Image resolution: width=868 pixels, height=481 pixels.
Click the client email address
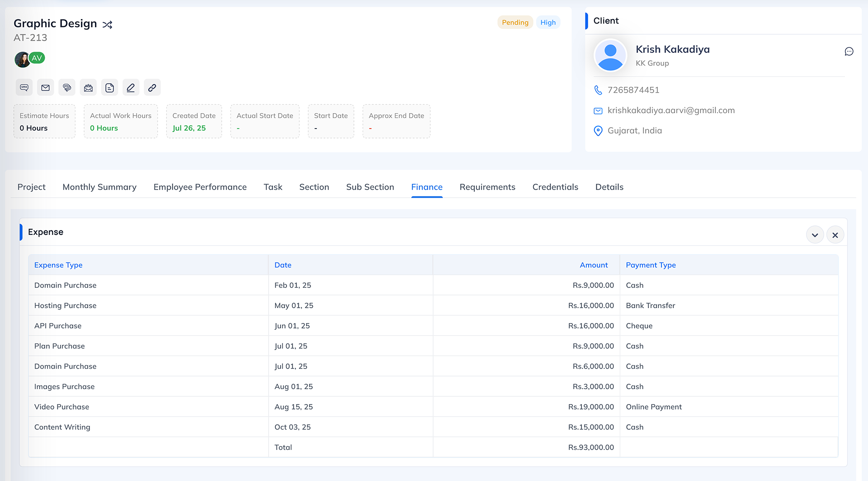(x=671, y=110)
